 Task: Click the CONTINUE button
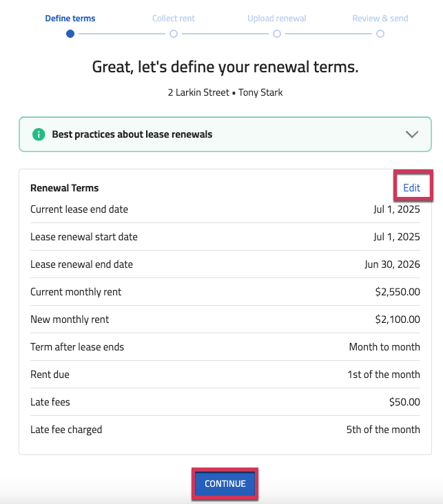225,484
